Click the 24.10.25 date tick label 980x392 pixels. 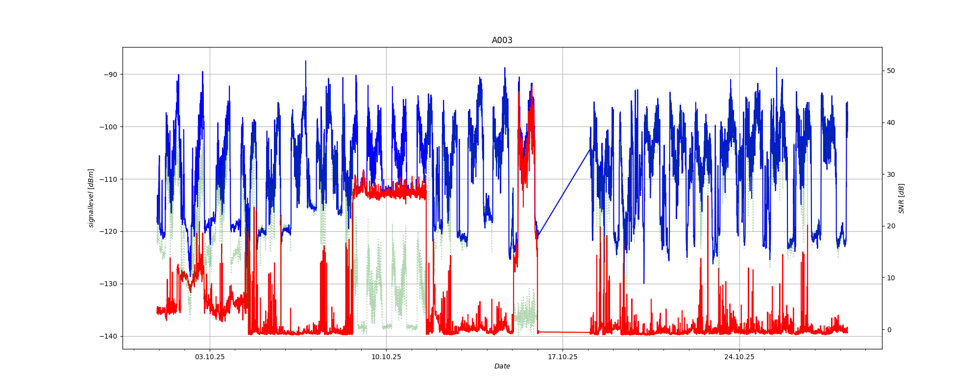[x=739, y=357]
